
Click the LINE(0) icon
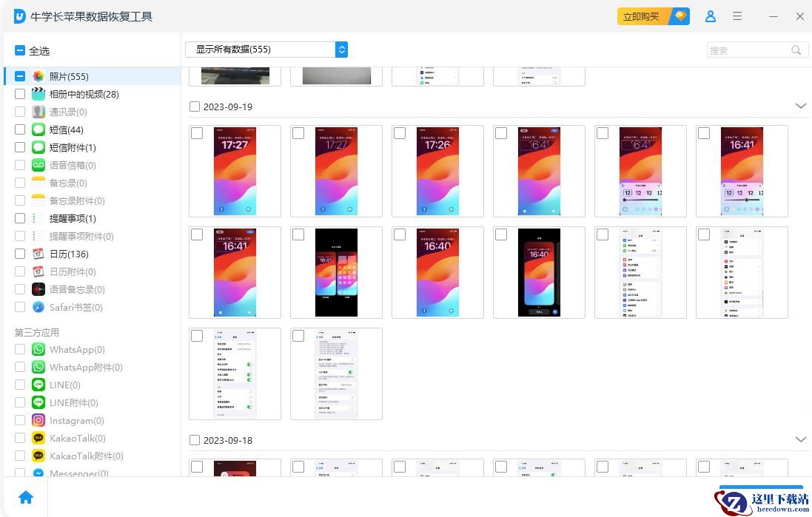click(x=38, y=385)
